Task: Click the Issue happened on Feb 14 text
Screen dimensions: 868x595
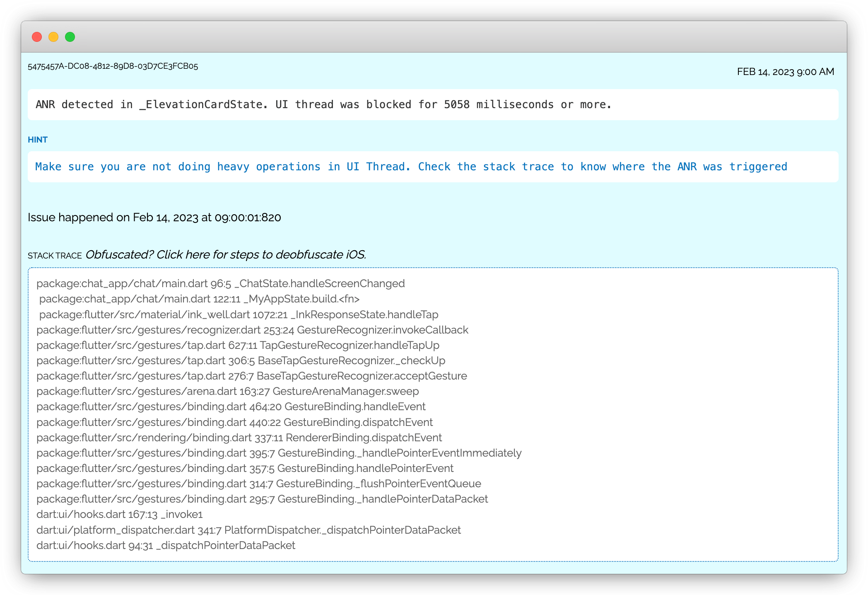Action: pos(154,217)
